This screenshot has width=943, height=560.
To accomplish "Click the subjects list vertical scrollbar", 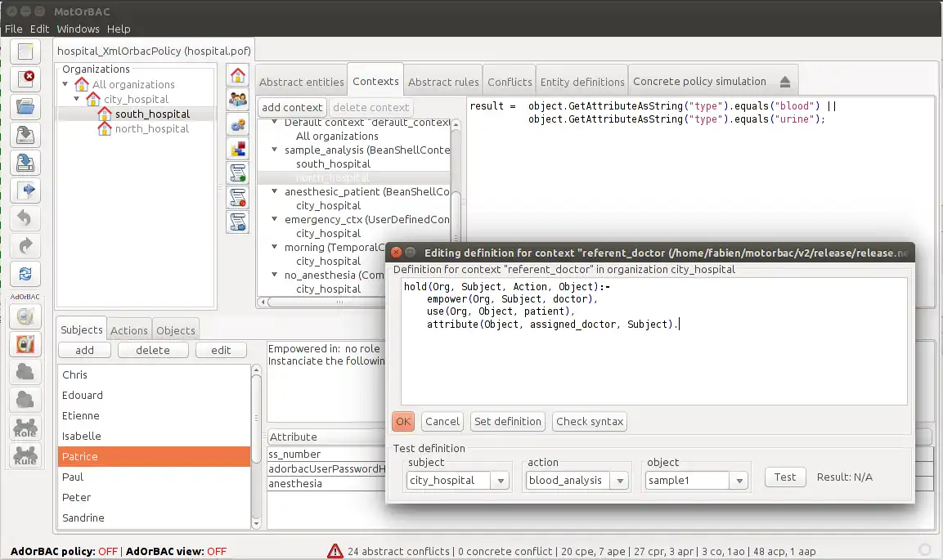I will [x=256, y=419].
